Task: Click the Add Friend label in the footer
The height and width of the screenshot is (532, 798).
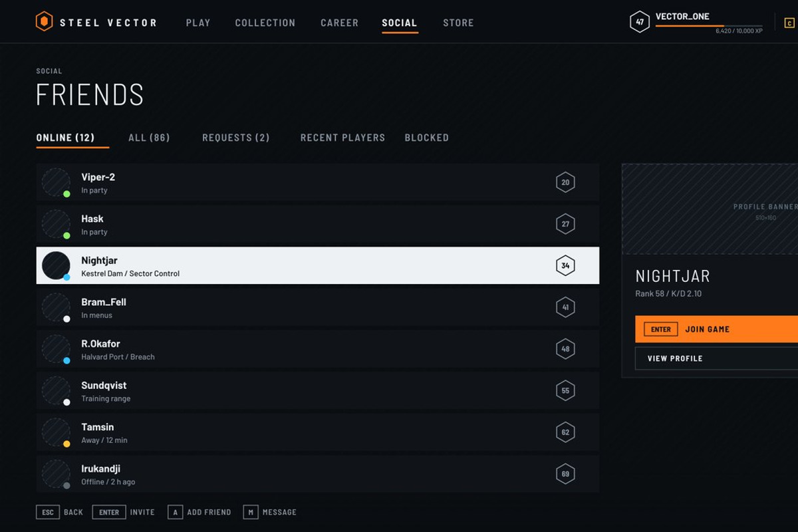Action: tap(209, 512)
